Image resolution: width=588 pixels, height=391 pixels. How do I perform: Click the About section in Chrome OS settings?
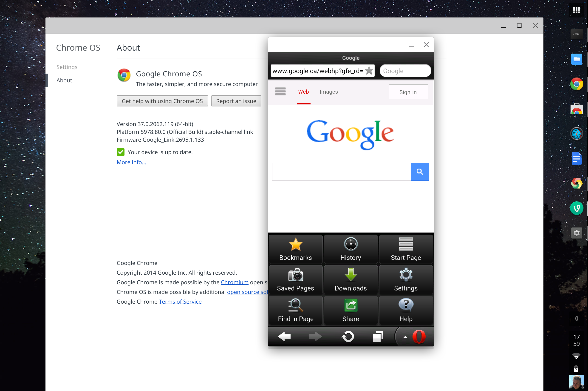64,80
